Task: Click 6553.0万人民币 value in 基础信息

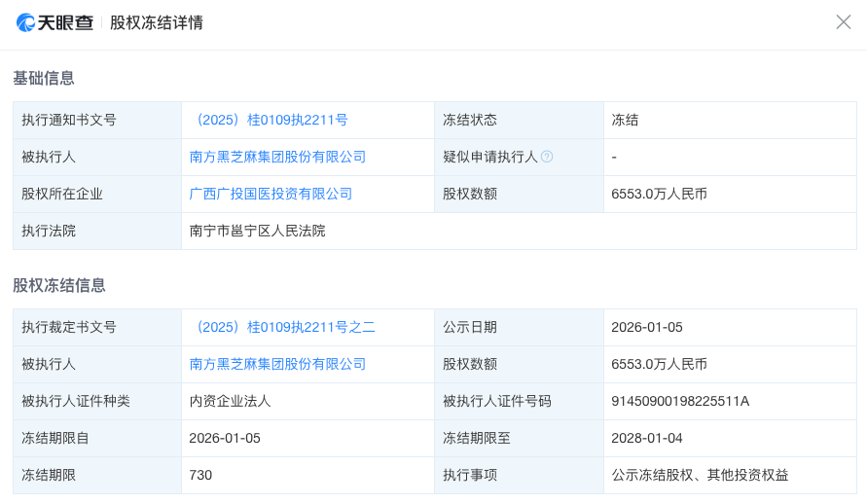Action: pos(659,194)
